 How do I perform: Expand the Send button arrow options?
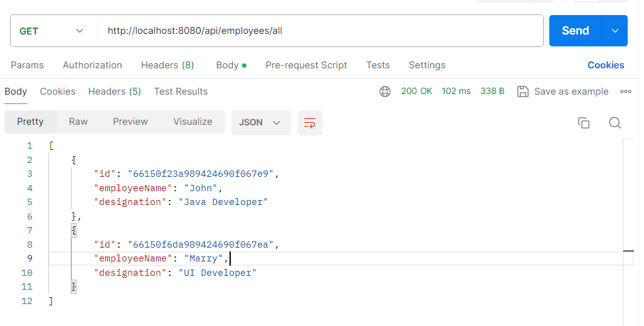tap(615, 31)
